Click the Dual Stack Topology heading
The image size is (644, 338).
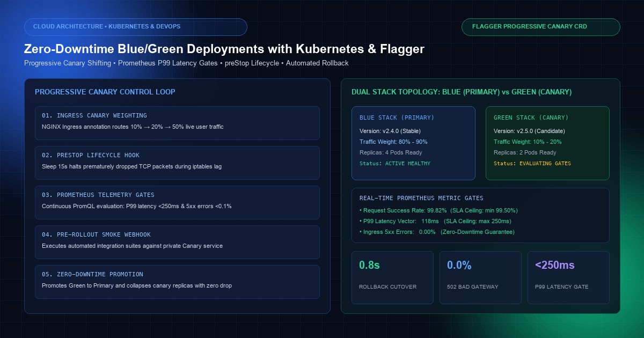[x=462, y=92]
